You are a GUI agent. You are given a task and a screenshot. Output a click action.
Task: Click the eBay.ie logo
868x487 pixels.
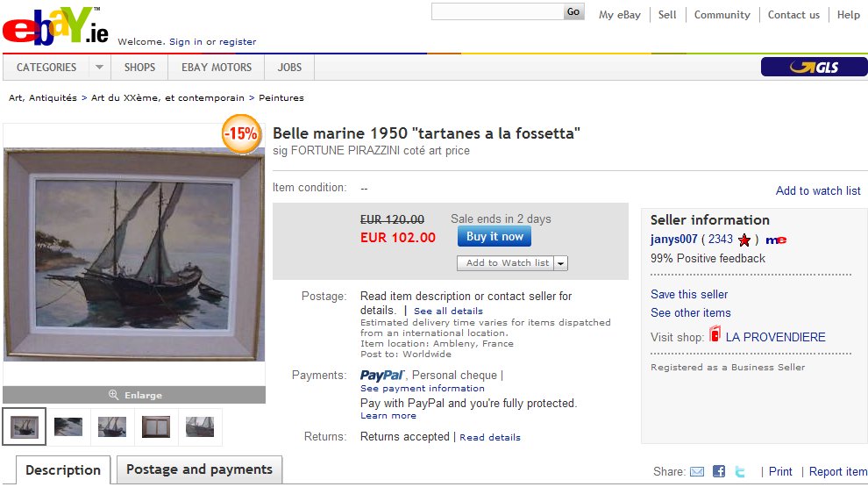coord(55,27)
